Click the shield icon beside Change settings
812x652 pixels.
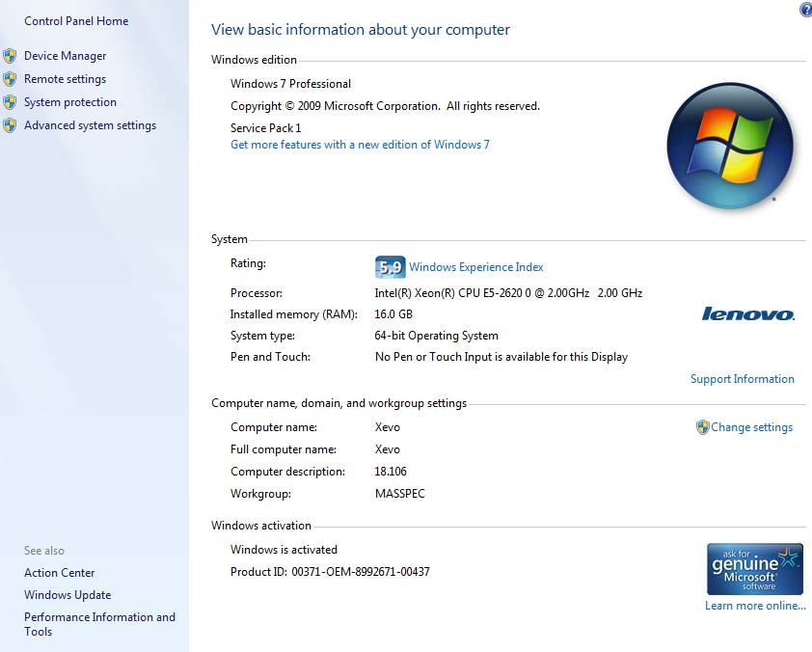(702, 427)
